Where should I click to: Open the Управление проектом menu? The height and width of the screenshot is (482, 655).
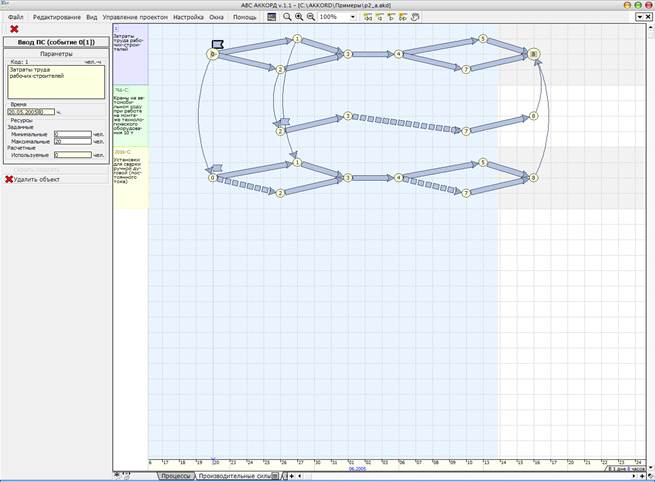click(x=135, y=17)
